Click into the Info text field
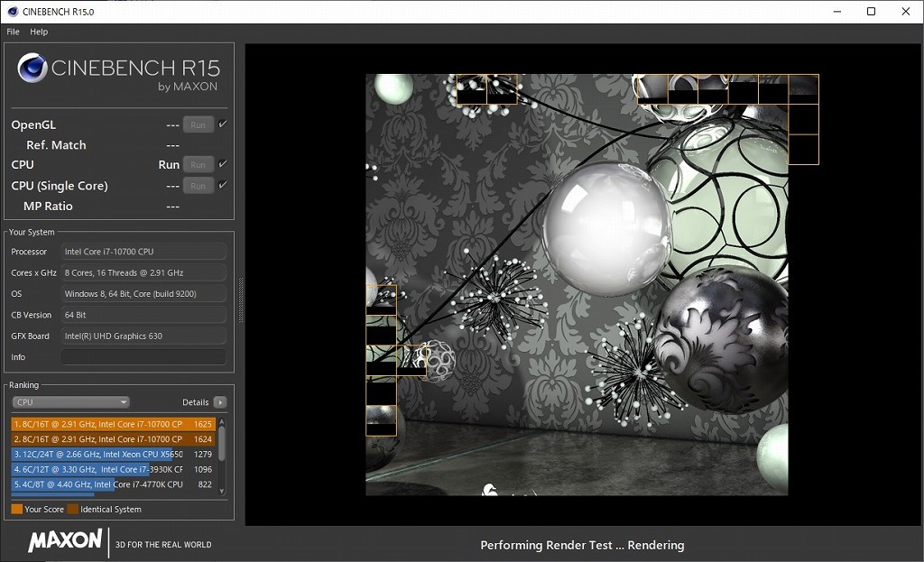This screenshot has height=562, width=924. (x=143, y=357)
